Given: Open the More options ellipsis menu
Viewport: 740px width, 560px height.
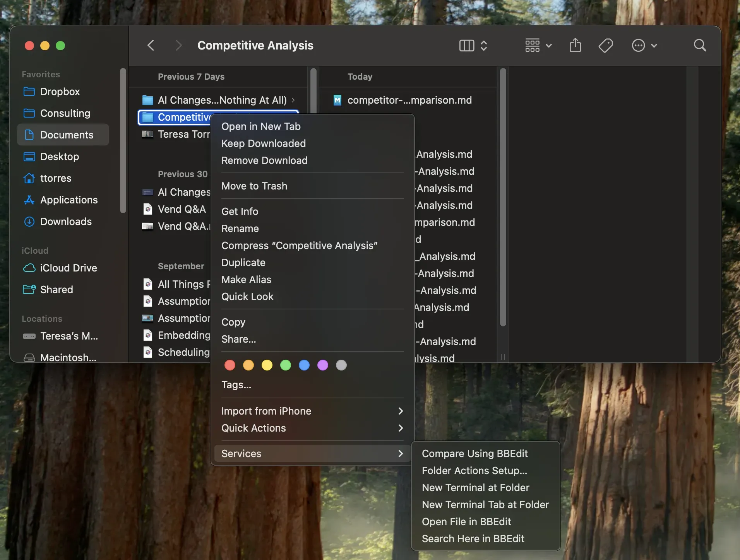Looking at the screenshot, I should [x=639, y=45].
